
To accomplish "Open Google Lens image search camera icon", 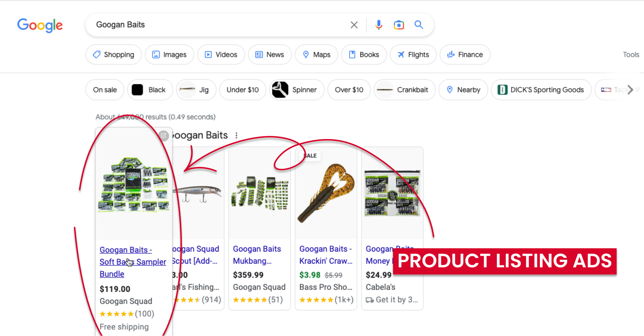I will pyautogui.click(x=399, y=25).
